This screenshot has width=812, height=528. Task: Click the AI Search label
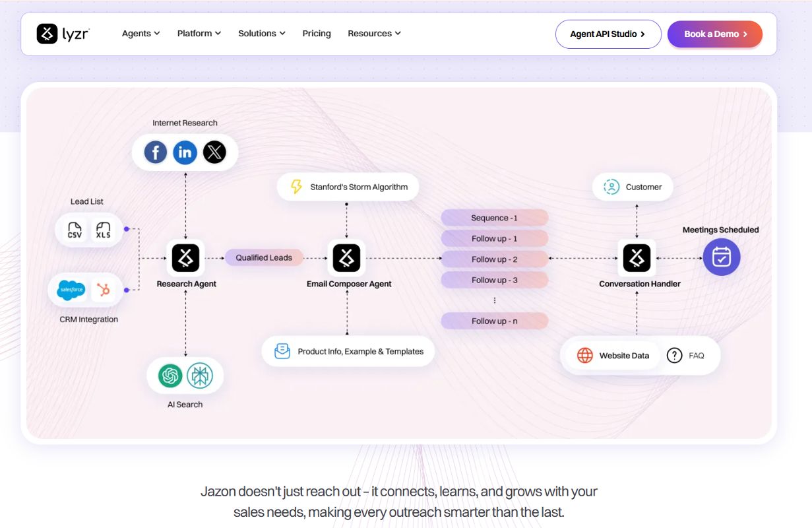(185, 405)
